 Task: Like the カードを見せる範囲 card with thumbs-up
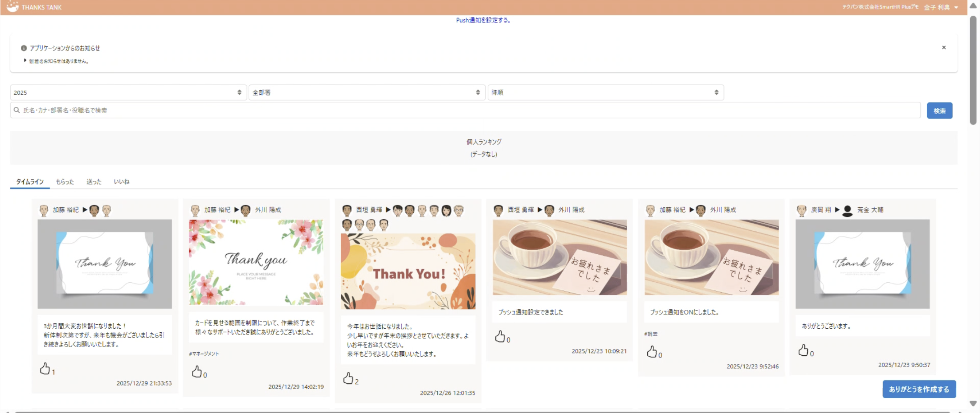(x=197, y=372)
